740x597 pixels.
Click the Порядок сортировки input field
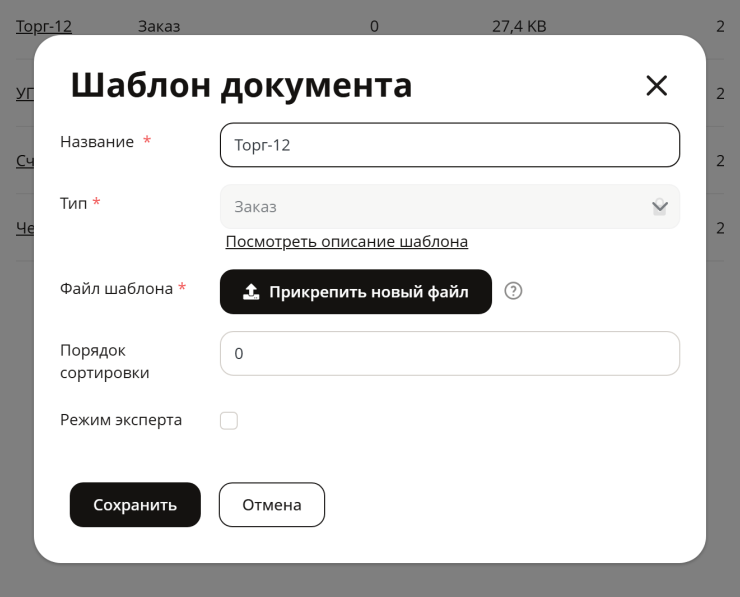[450, 353]
